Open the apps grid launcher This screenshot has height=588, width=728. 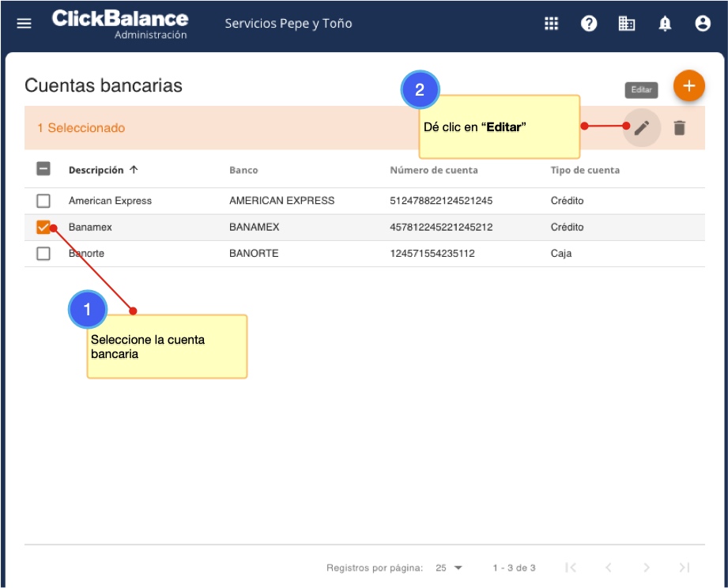(x=551, y=24)
